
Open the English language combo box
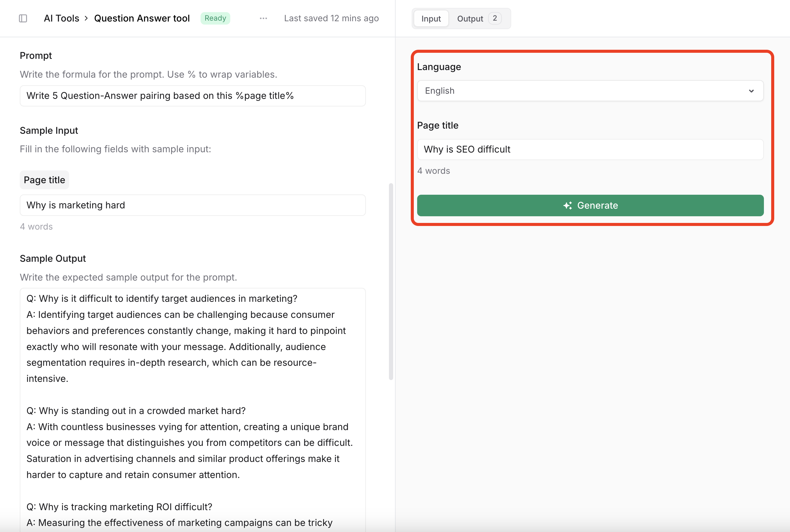click(x=577, y=91)
